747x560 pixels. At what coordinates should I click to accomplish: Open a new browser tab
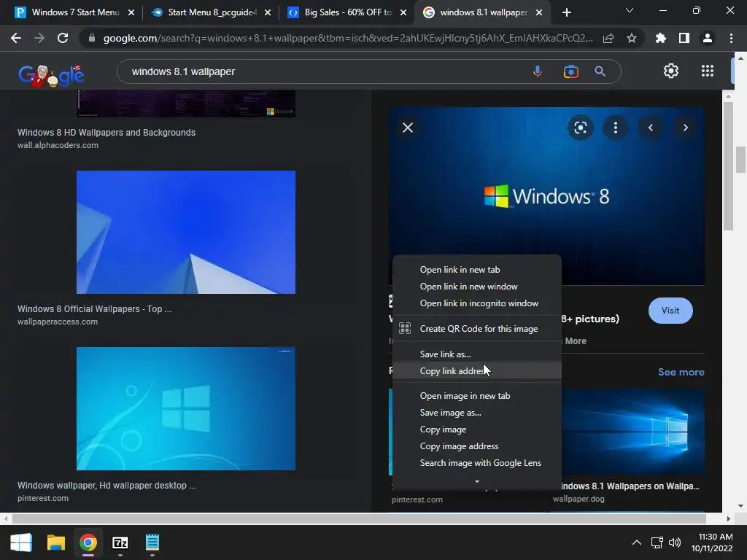click(566, 12)
